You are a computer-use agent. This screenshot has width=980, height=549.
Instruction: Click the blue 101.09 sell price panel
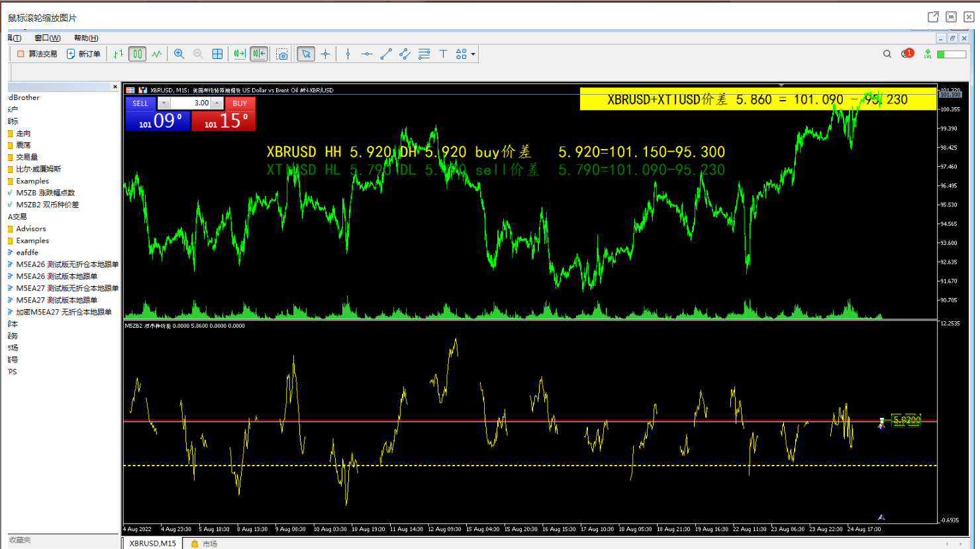pos(158,121)
